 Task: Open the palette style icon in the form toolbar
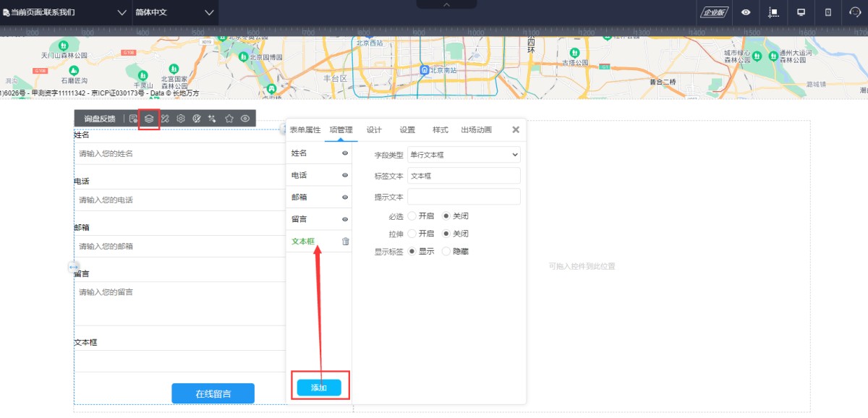(197, 119)
